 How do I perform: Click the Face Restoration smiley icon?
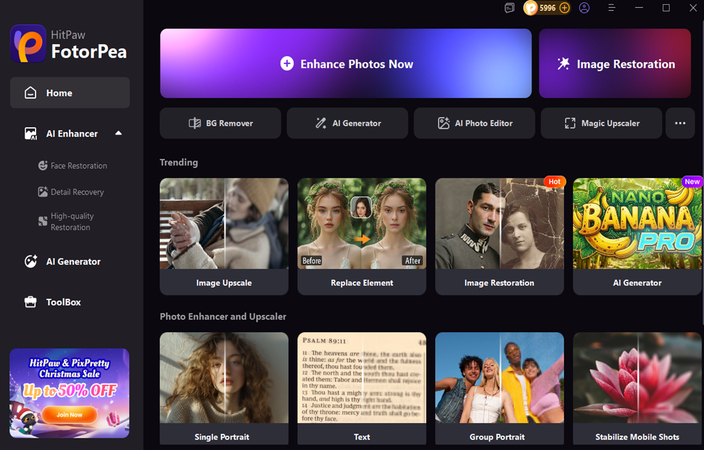coord(43,166)
